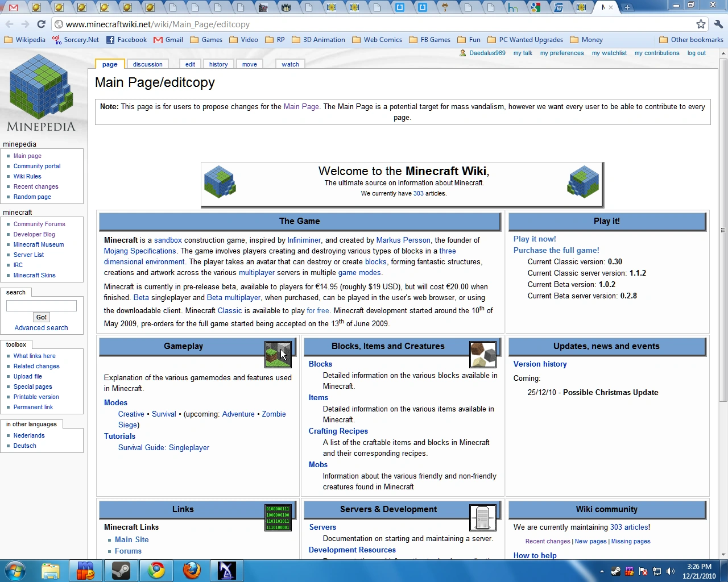Click the Servers & Development server icon
Viewport: 728px width, 582px height.
[x=483, y=518]
